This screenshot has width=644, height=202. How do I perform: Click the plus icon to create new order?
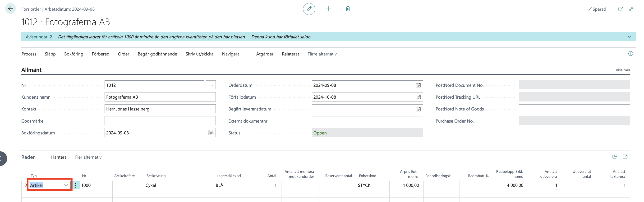pyautogui.click(x=328, y=9)
